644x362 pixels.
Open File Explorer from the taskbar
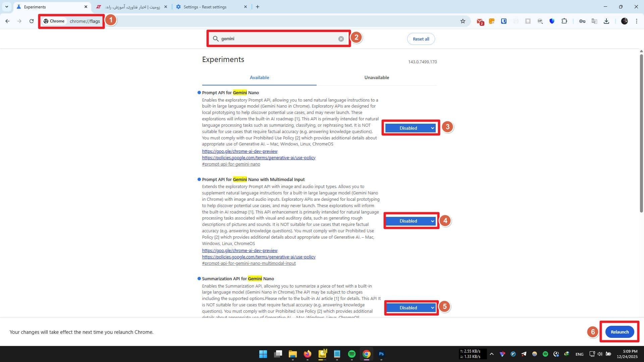292,354
